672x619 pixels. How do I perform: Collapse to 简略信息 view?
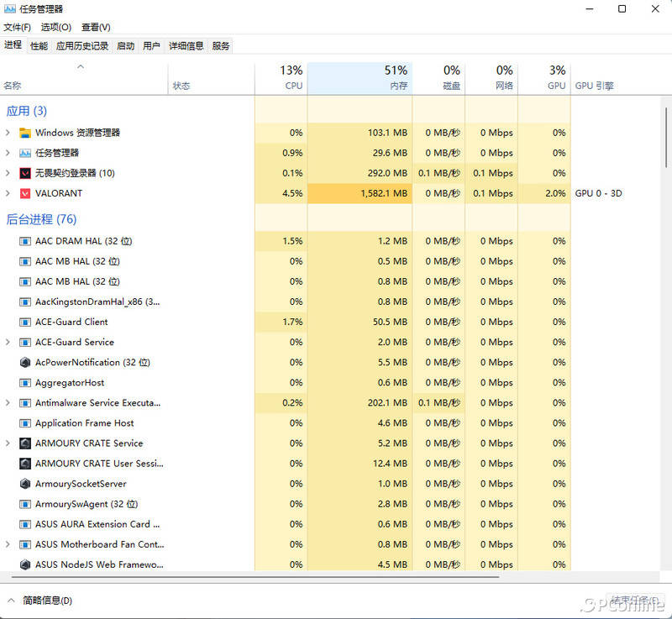39,601
